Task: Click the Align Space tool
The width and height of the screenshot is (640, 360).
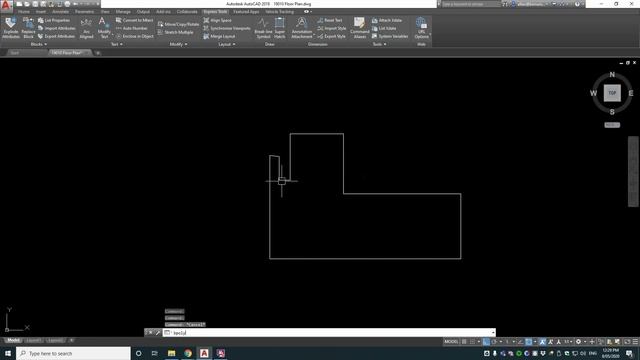Action: pos(217,20)
